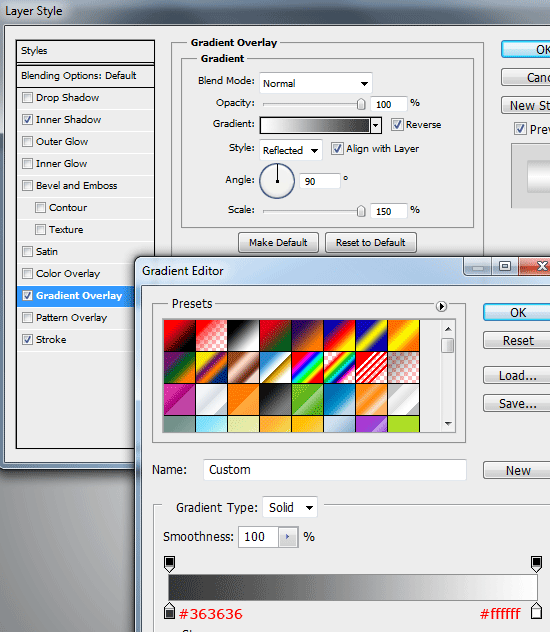Screen dimensions: 550x632
Task: Select the left black opacity stop
Action: (170, 563)
